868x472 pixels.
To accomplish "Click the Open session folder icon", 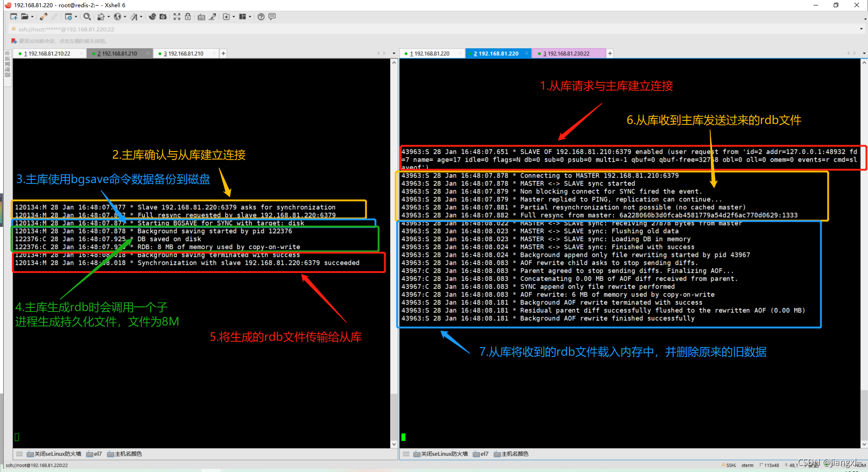I will 25,17.
